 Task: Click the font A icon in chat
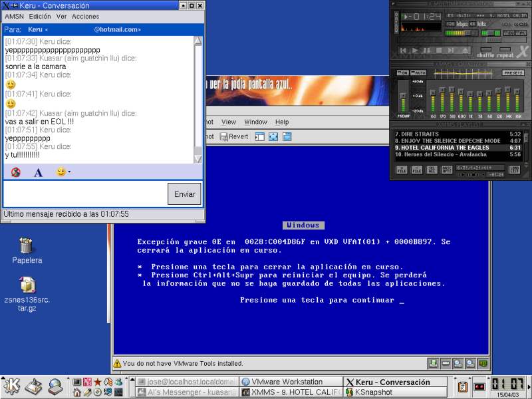(x=39, y=172)
